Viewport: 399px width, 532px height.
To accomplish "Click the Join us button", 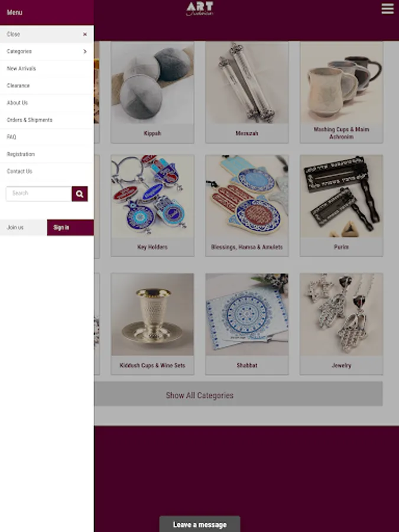I will 24,228.
